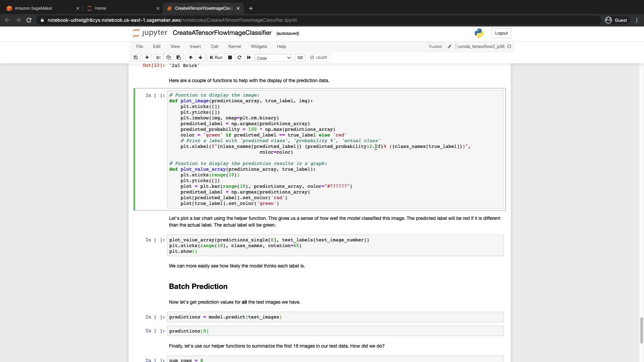
Task: Paste cells below icon
Action: (x=179, y=58)
